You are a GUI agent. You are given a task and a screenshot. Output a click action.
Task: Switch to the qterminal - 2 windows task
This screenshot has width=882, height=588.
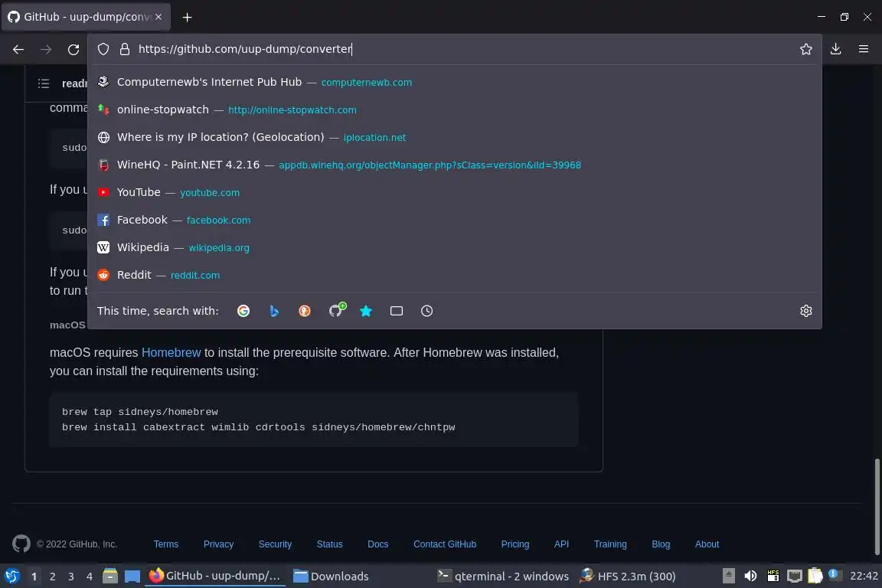pyautogui.click(x=504, y=577)
